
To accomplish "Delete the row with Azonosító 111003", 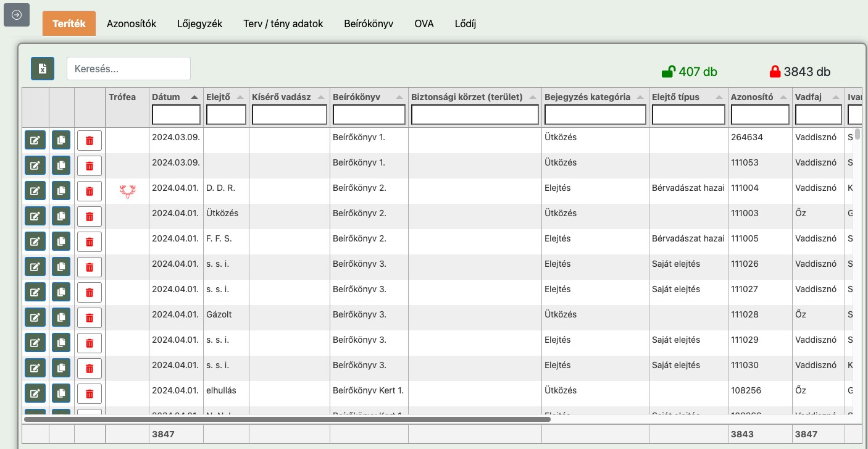I will click(x=90, y=216).
